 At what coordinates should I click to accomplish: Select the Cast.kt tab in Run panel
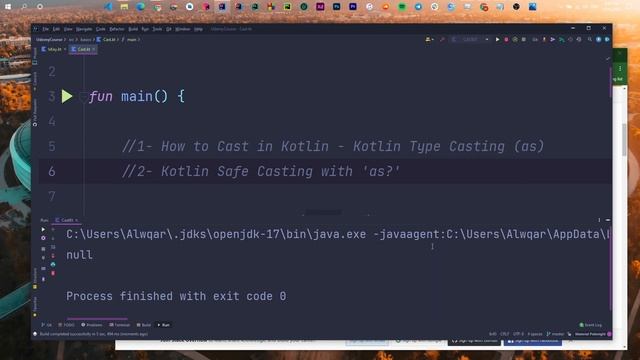tap(67, 220)
